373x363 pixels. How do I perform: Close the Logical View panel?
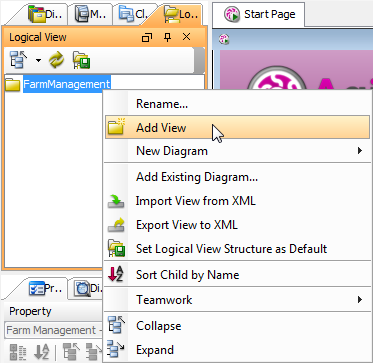[187, 37]
